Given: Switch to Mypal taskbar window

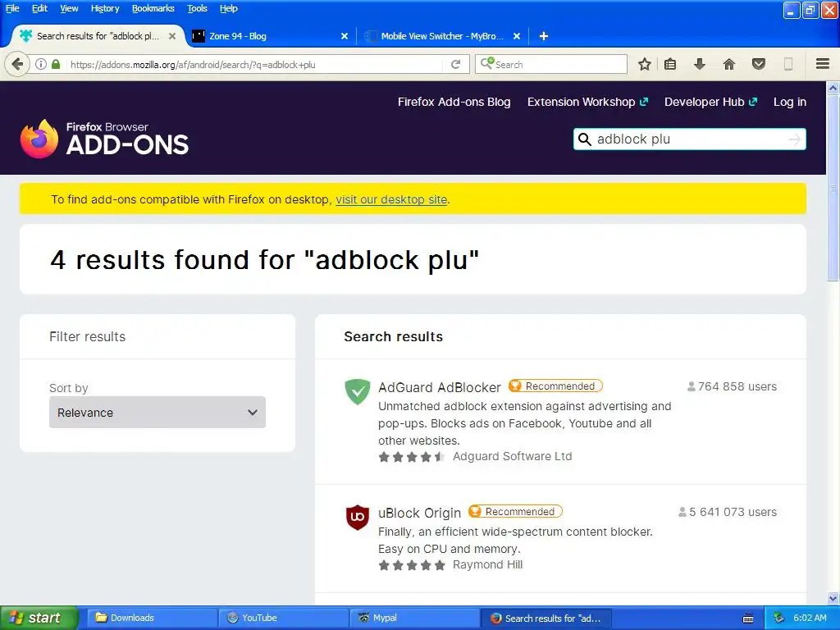Looking at the screenshot, I should (x=414, y=618).
